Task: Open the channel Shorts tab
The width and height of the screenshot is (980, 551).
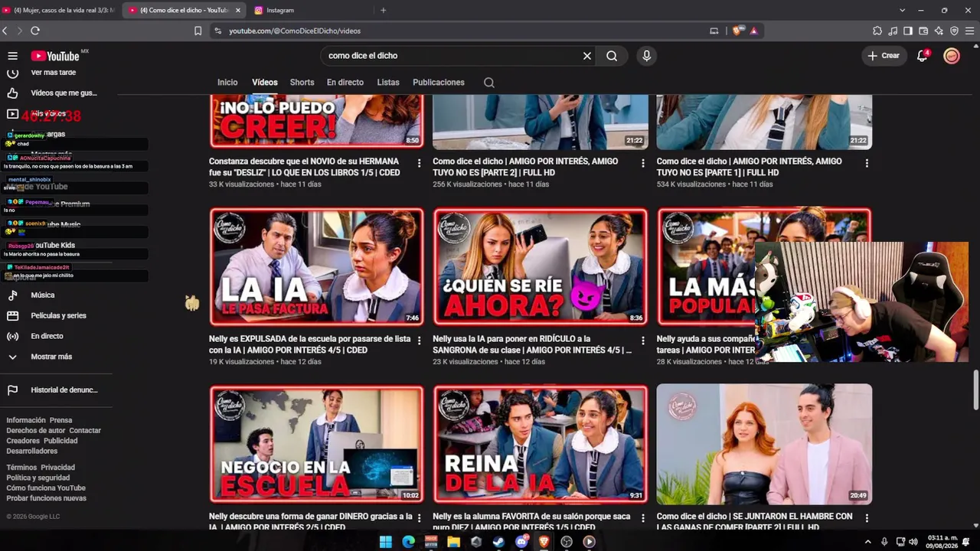Action: coord(302,83)
